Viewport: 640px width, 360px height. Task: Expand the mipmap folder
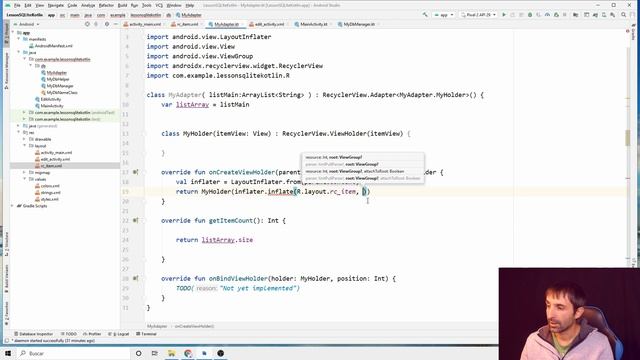click(x=24, y=173)
